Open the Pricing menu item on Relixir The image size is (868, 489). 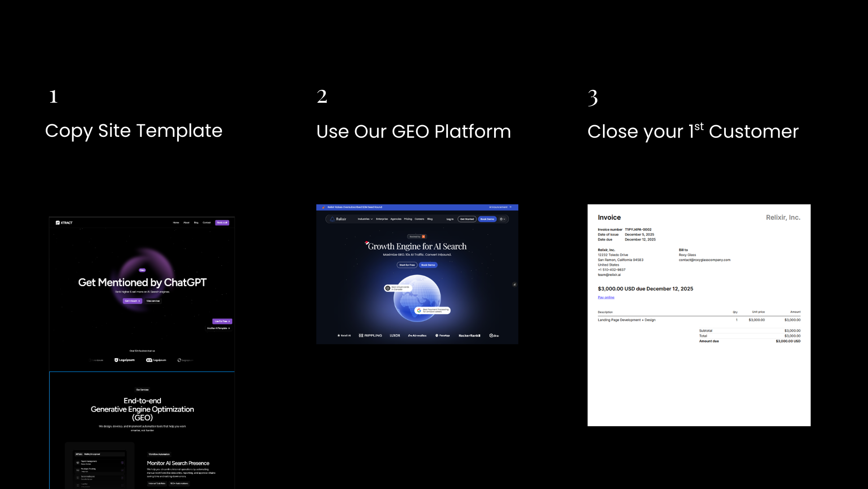click(408, 219)
